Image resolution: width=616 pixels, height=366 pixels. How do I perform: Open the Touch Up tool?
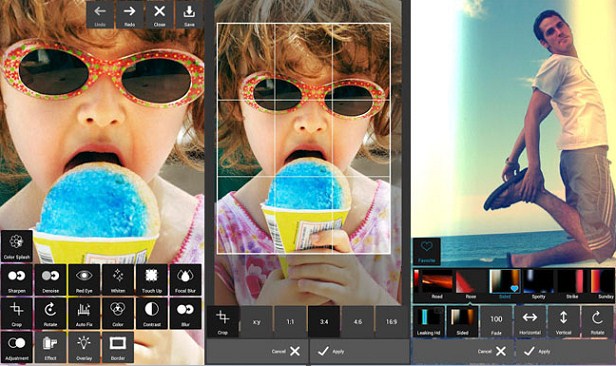151,280
